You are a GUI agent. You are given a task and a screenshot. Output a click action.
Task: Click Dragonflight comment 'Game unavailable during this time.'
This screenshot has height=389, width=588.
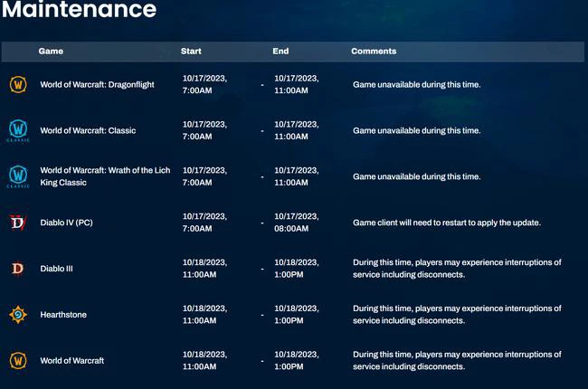417,84
